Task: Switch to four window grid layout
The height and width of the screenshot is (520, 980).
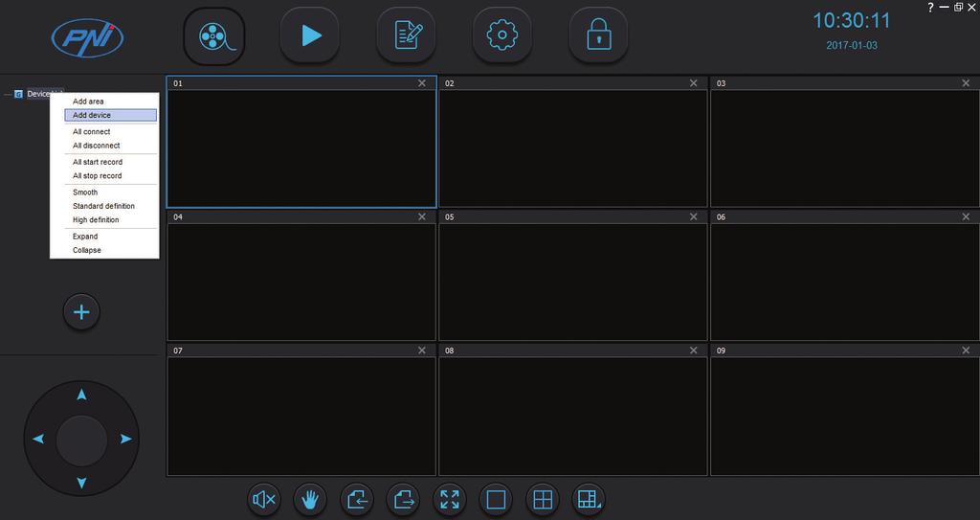Action: click(x=543, y=499)
